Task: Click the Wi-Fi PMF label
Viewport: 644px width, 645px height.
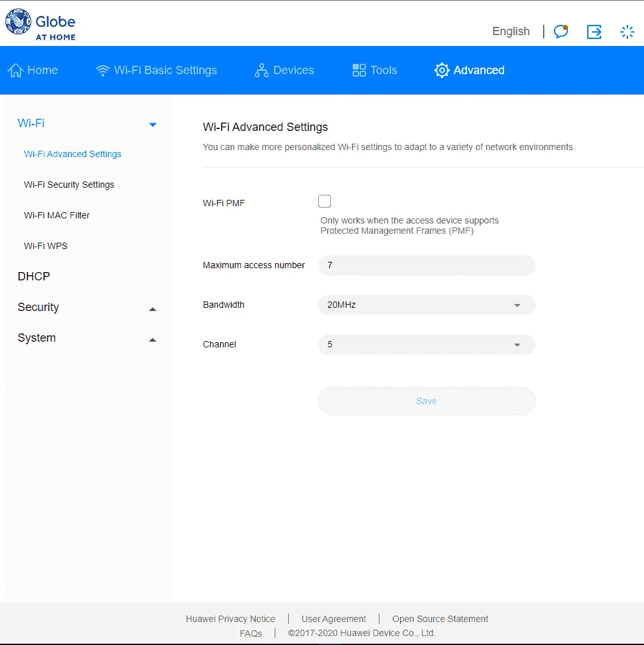Action: pos(224,203)
